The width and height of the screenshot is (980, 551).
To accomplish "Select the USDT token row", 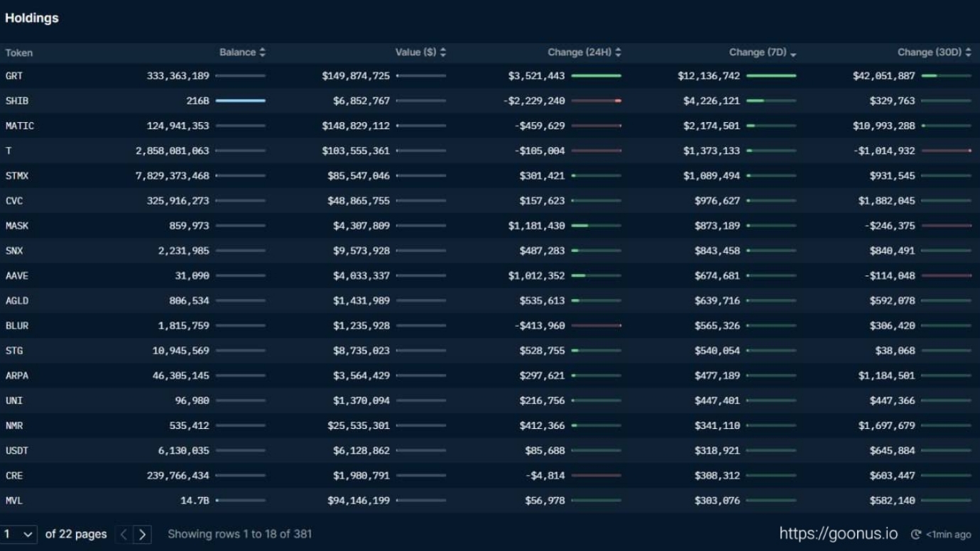I will point(17,451).
